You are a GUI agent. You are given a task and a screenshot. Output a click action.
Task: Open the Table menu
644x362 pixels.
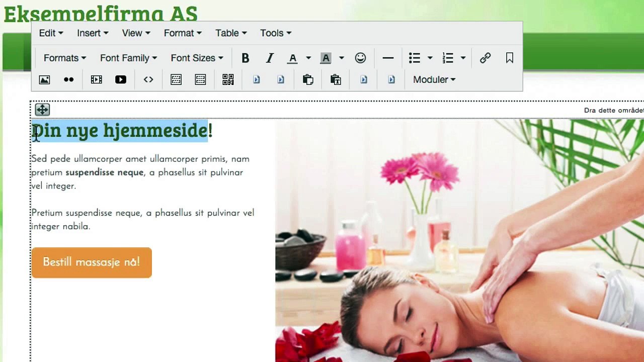coord(231,33)
